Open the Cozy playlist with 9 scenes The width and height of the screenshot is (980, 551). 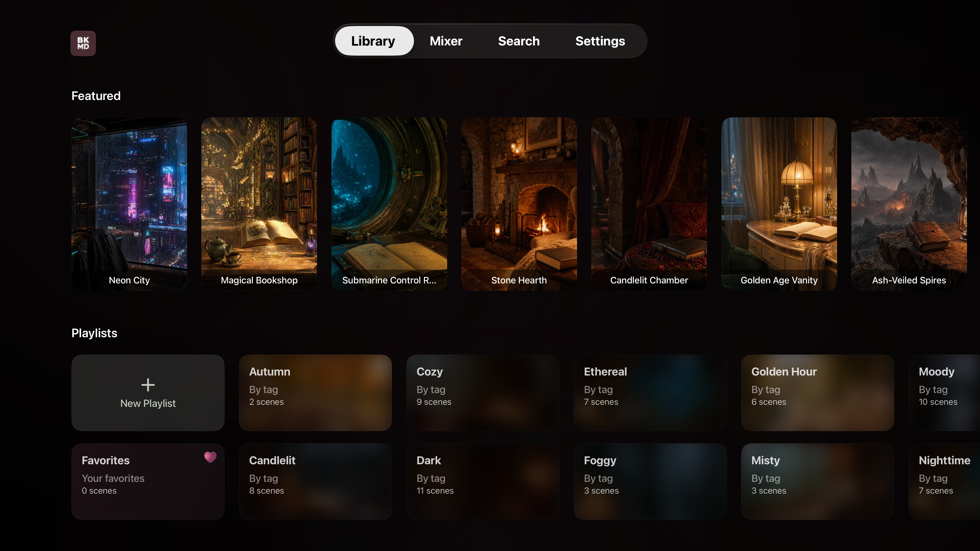point(483,393)
